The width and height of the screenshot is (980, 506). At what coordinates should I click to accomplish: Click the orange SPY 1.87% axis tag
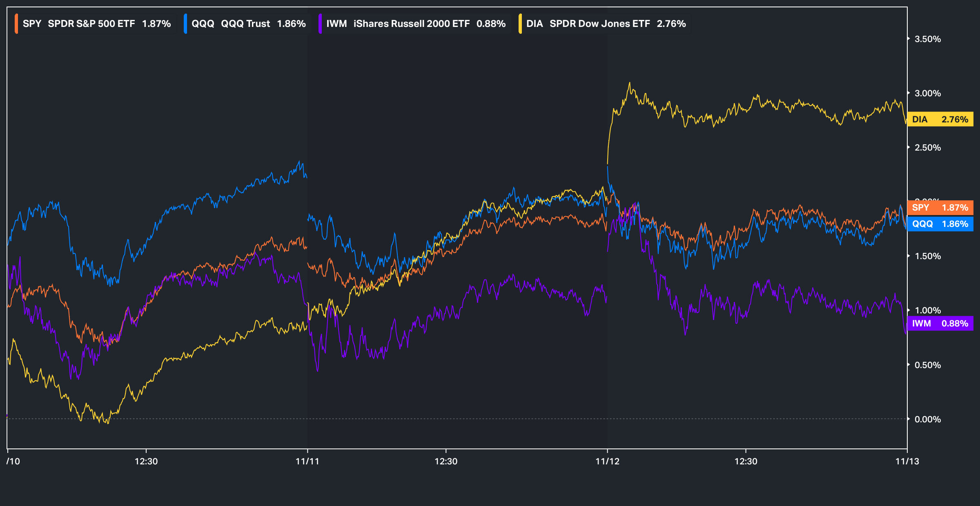pyautogui.click(x=940, y=207)
